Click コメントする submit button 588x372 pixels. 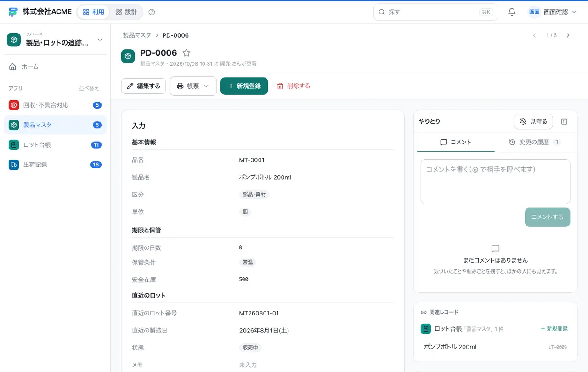(548, 217)
